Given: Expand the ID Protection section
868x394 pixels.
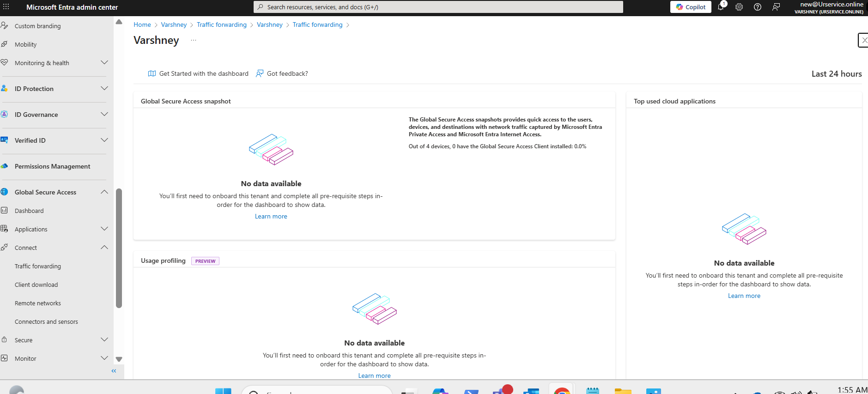Looking at the screenshot, I should pos(104,88).
